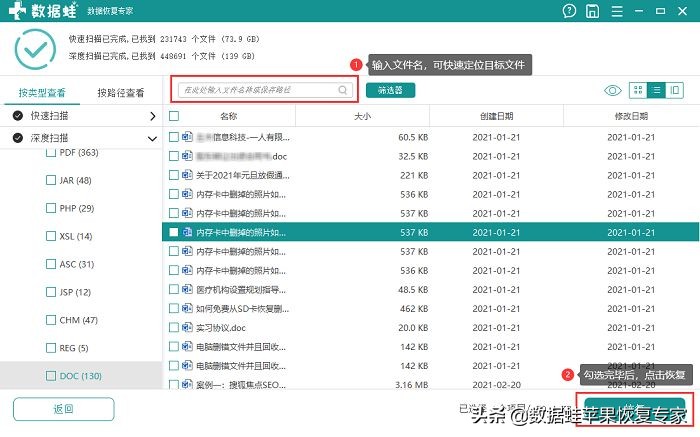700x437 pixels.
Task: Click the scan complete checkmark circle icon
Action: coord(35,49)
